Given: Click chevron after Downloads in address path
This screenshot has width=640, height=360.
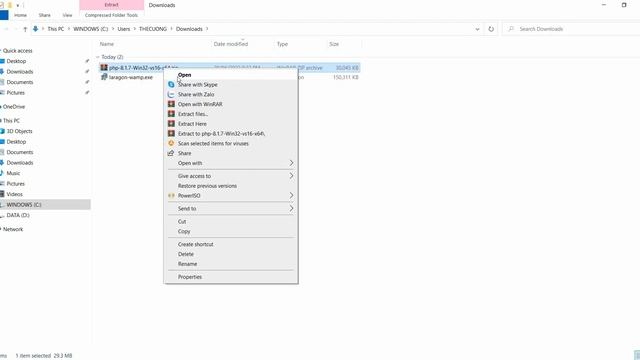Looking at the screenshot, I should (x=207, y=29).
